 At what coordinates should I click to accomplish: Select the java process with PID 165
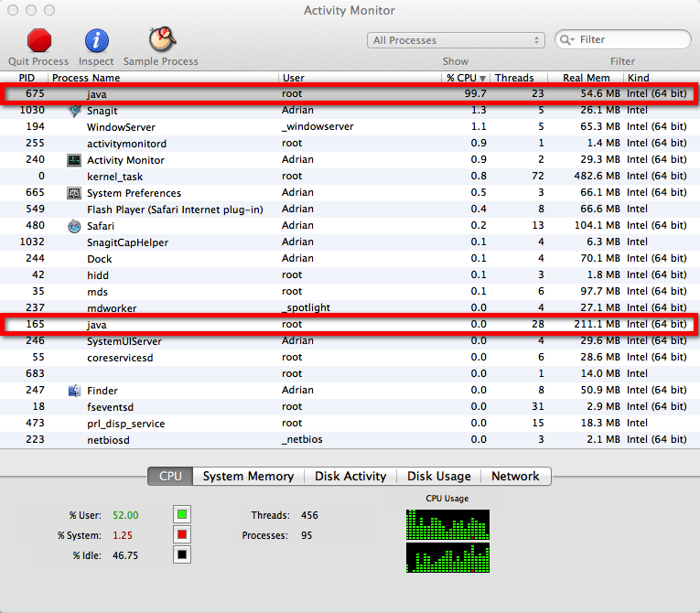pyautogui.click(x=350, y=324)
